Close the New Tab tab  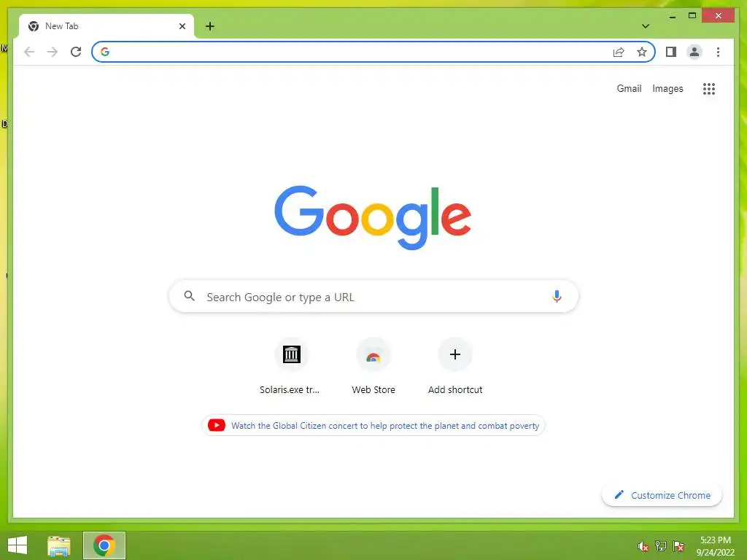tap(182, 26)
